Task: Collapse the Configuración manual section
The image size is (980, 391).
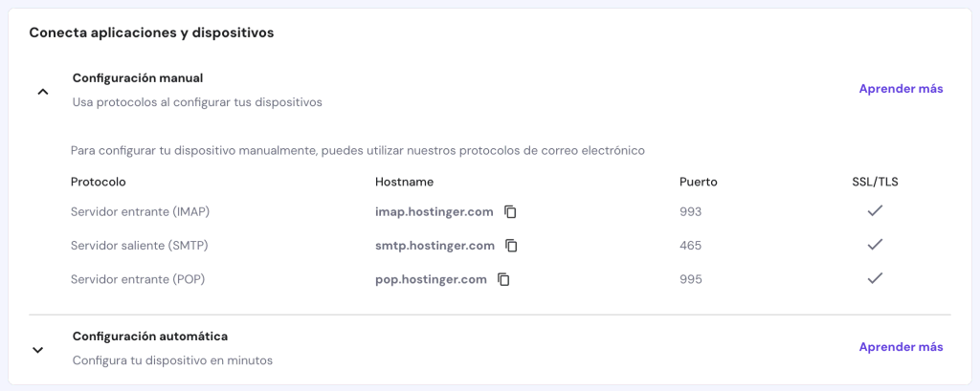Action: coord(42,92)
